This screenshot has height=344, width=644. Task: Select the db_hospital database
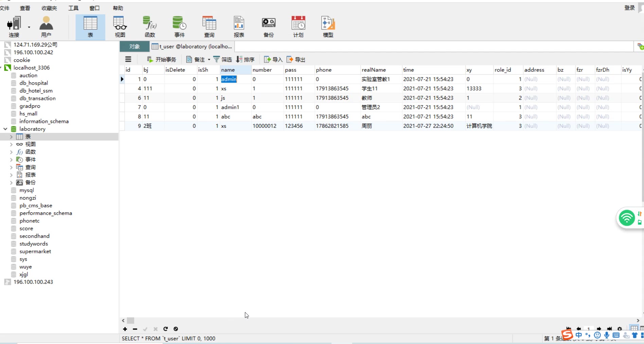34,83
